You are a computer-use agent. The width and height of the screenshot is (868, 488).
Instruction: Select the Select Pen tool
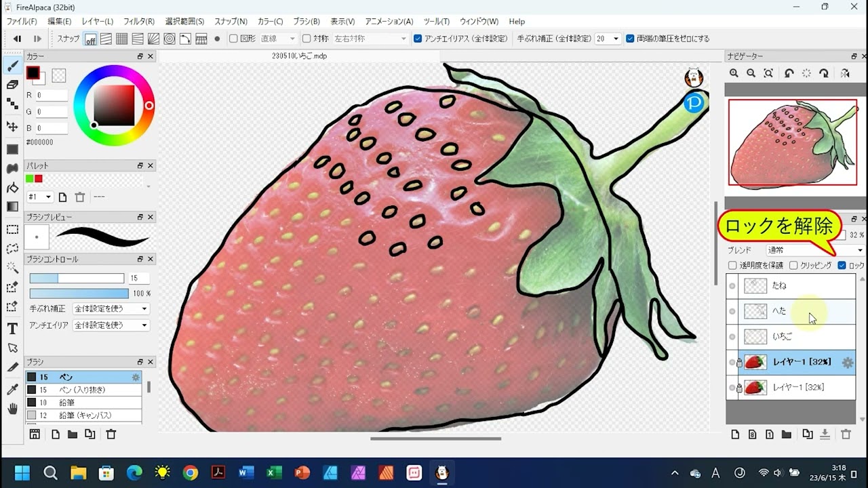pyautogui.click(x=12, y=287)
